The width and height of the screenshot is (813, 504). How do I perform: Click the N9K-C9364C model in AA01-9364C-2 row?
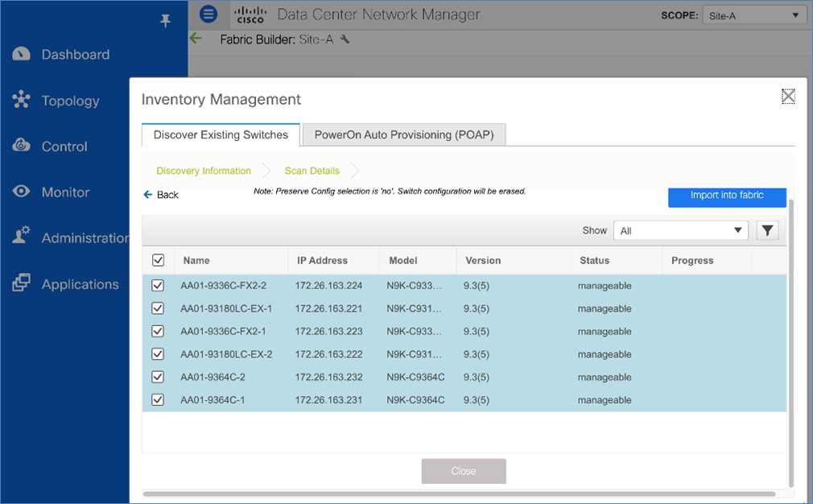coord(415,377)
